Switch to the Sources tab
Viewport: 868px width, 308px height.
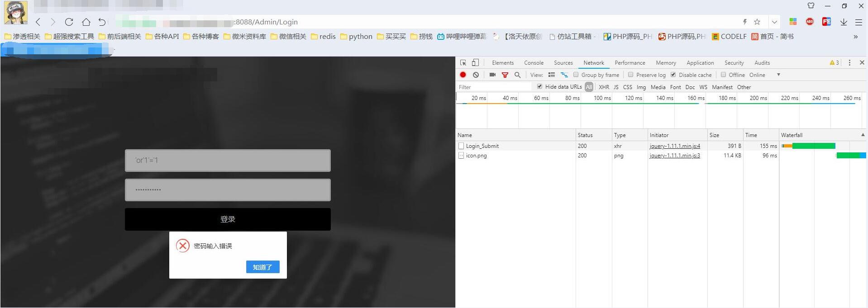pos(563,63)
